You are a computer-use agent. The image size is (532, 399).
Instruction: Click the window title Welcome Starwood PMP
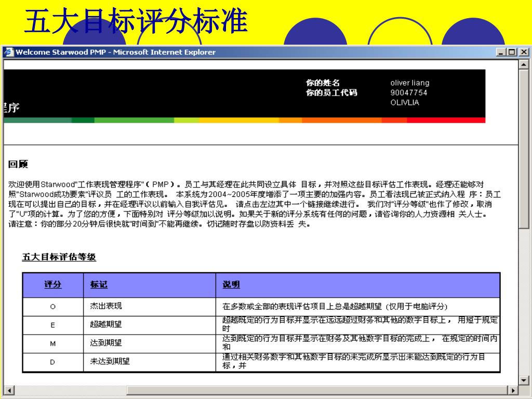115,52
